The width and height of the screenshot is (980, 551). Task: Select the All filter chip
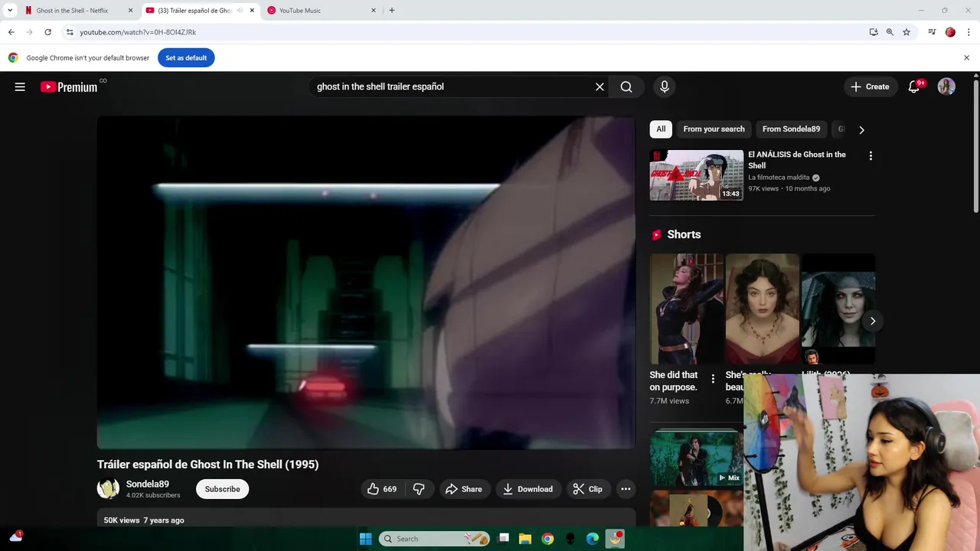click(661, 129)
